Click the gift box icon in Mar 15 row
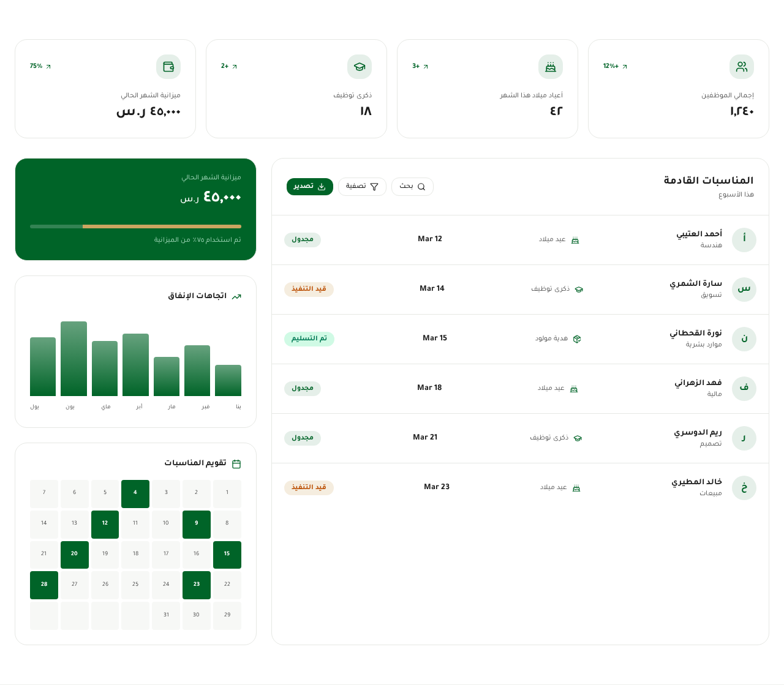The image size is (784, 685). click(577, 339)
